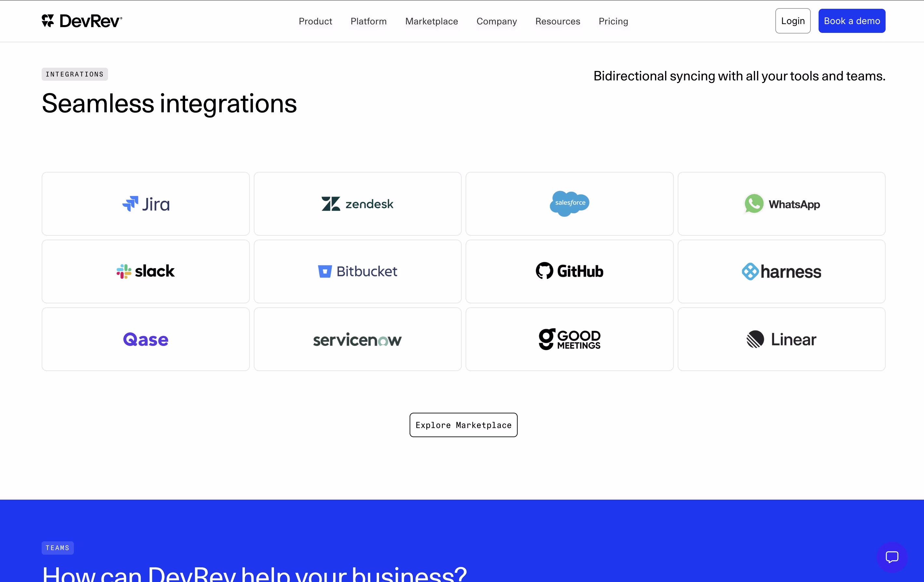This screenshot has width=924, height=582.
Task: Open the Bitbucket integration card
Action: tap(357, 271)
